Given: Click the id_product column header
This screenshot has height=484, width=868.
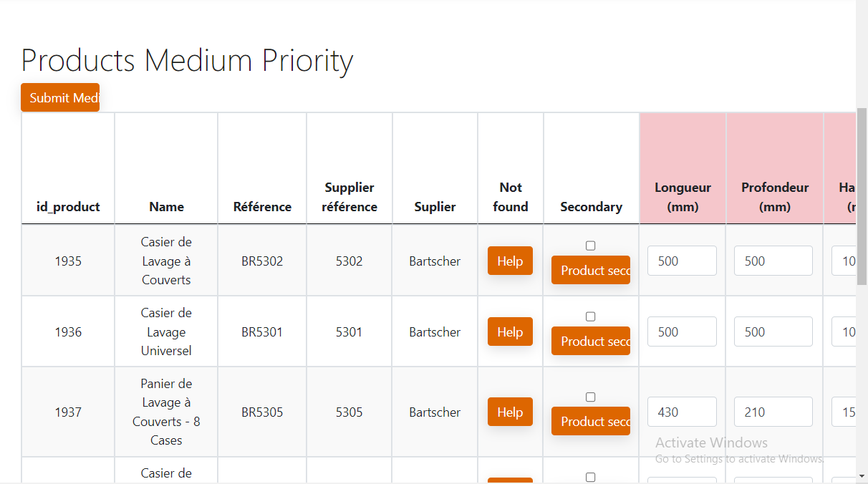Looking at the screenshot, I should coord(68,207).
